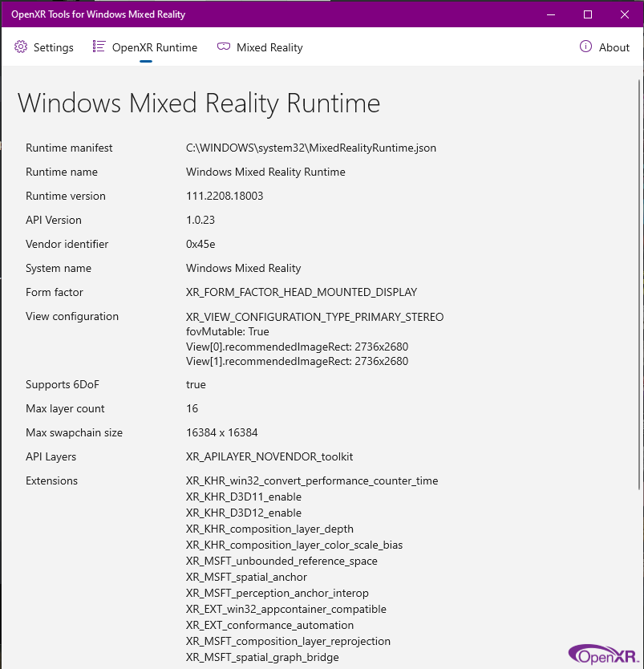The image size is (644, 669).
Task: Click the Mixed Reality headset icon
Action: pos(224,47)
